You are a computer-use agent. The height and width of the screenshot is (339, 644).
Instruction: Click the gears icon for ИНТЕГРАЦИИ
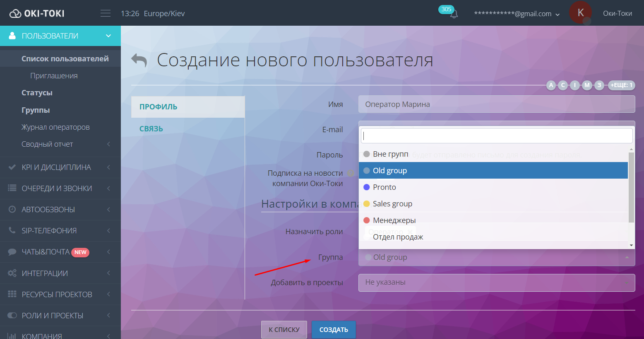12,273
